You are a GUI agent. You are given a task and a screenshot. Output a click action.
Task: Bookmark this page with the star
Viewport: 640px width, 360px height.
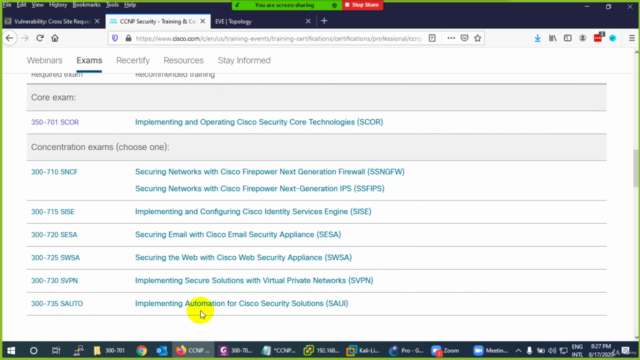coord(478,38)
